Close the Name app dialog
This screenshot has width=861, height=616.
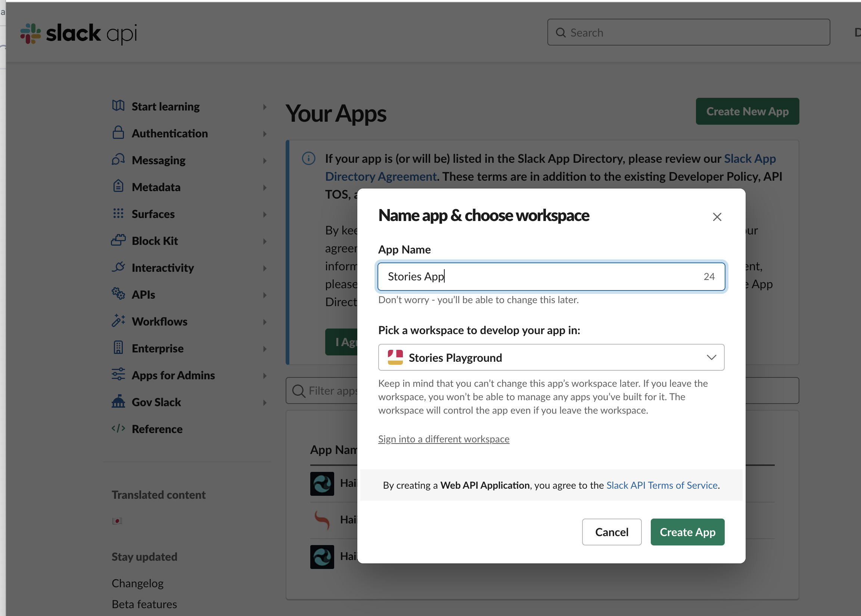coord(717,217)
